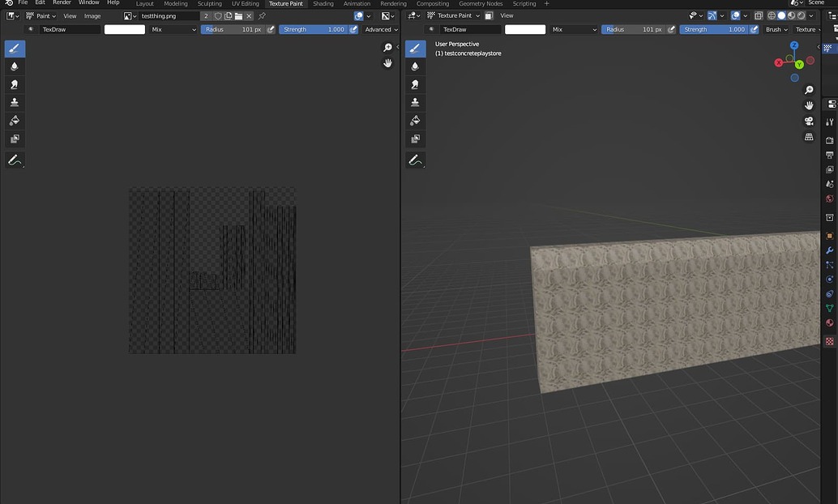
Task: Click zoom magnifier in 3D viewport
Action: pos(809,90)
